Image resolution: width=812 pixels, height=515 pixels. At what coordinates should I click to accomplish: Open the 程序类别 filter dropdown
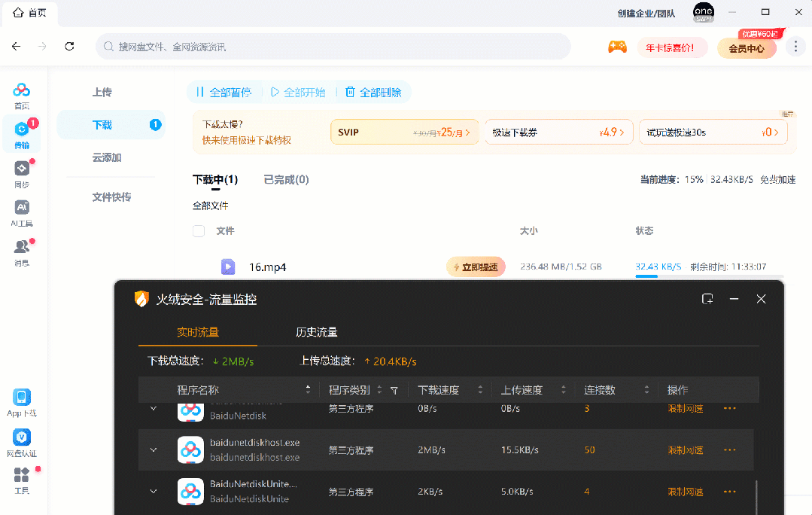tap(394, 391)
